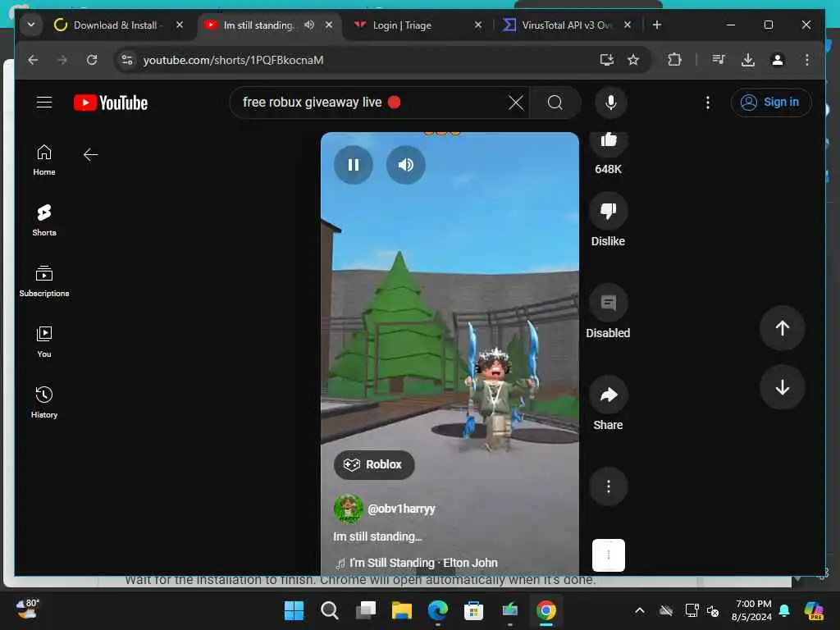Viewport: 840px width, 630px height.
Task: Open Shorts in the sidebar
Action: (44, 220)
